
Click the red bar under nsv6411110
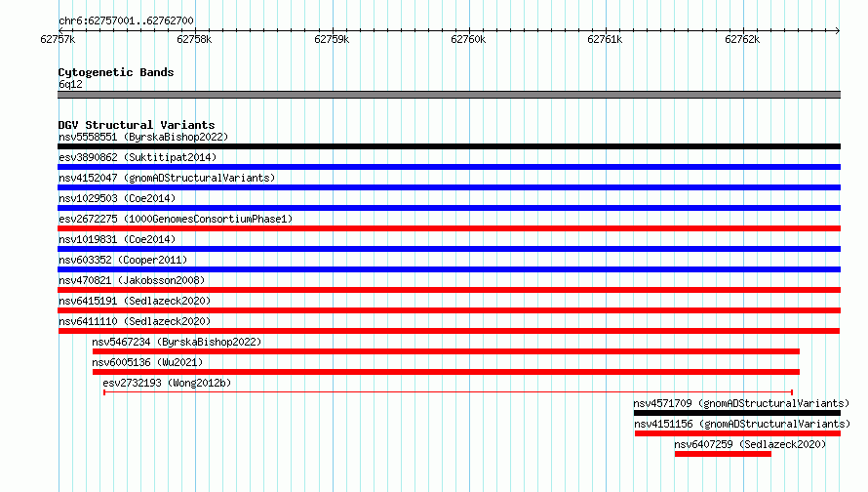pyautogui.click(x=449, y=331)
